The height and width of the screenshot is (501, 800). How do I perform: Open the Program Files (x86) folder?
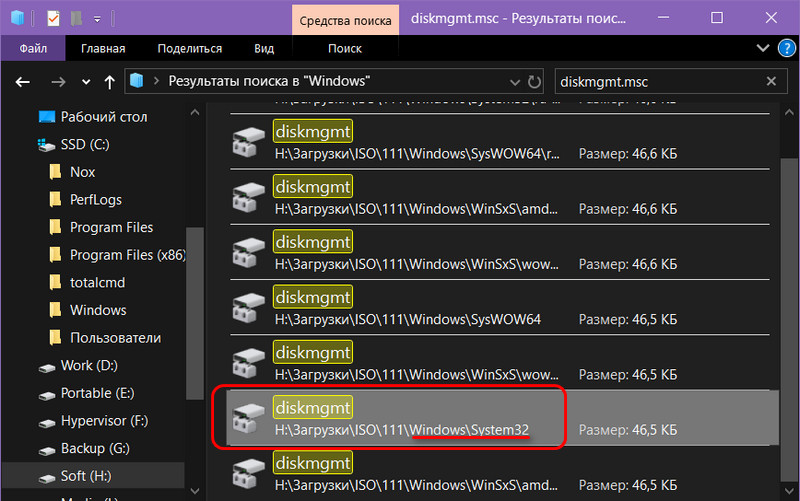[128, 255]
